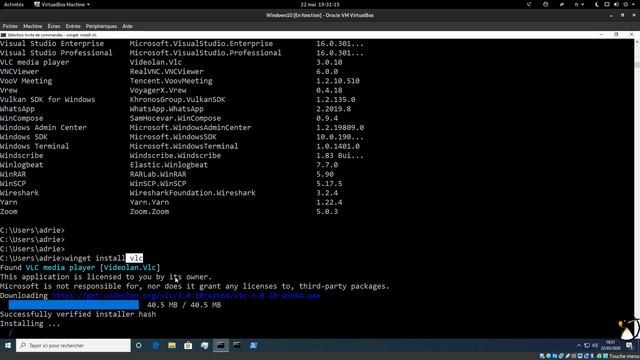Open the Machine menu in VirtualBox

pyautogui.click(x=33, y=26)
